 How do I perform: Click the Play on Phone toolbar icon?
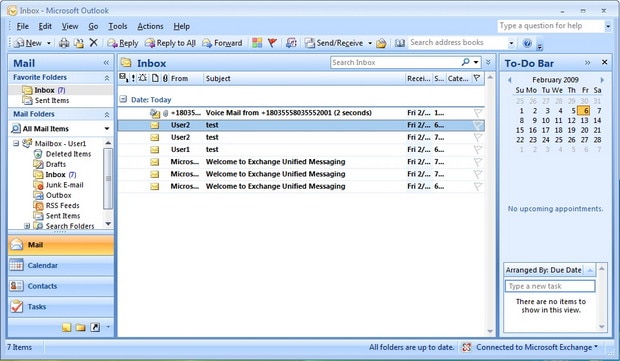pos(291,43)
